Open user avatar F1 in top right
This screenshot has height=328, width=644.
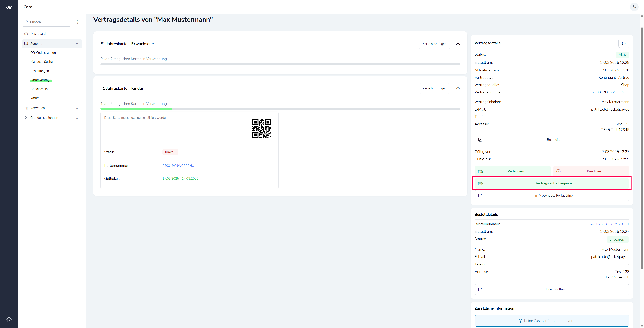(634, 7)
